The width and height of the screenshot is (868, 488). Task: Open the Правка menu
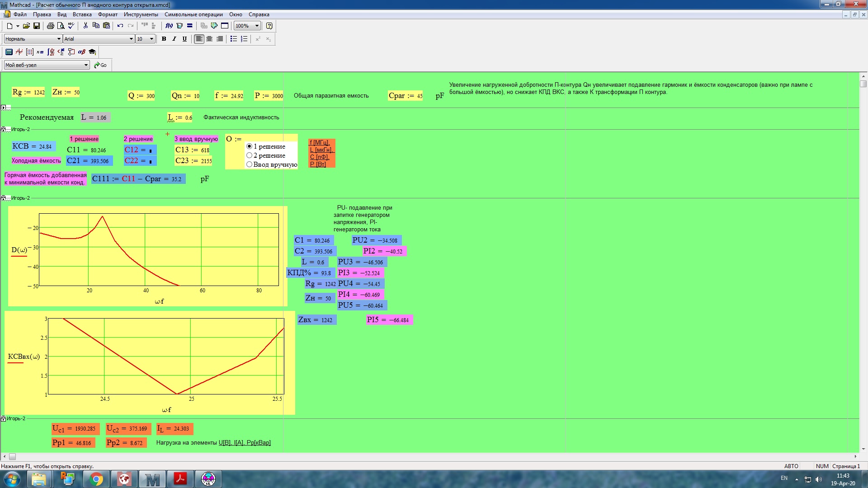point(42,14)
